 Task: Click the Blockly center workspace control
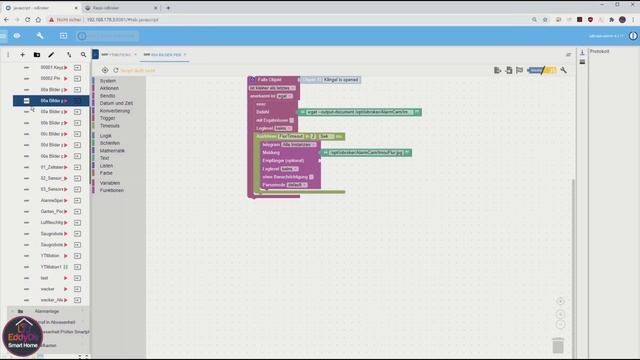point(560,301)
